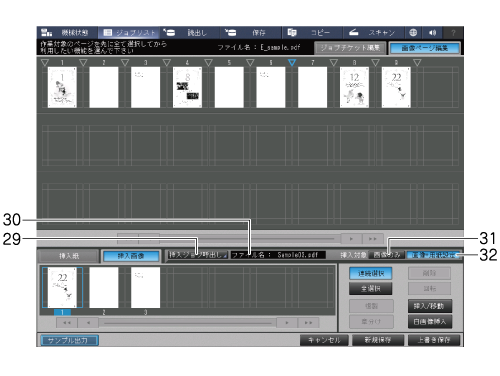The width and height of the screenshot is (500, 376).
Task: Click the insert image list scrollbar track
Action: (x=188, y=323)
